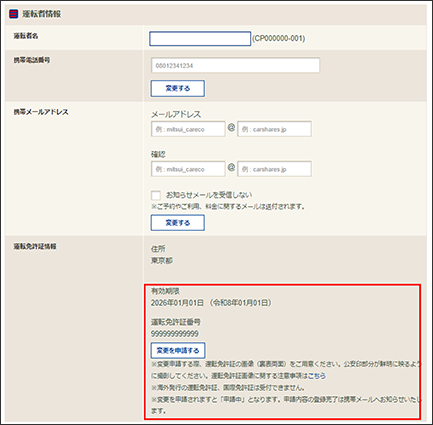Screen dimensions: 433x425
Task: Click the first メールアドレス local-part field
Action: (188, 129)
